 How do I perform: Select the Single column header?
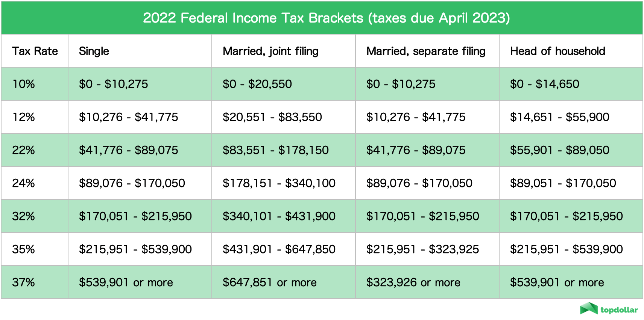pos(94,51)
